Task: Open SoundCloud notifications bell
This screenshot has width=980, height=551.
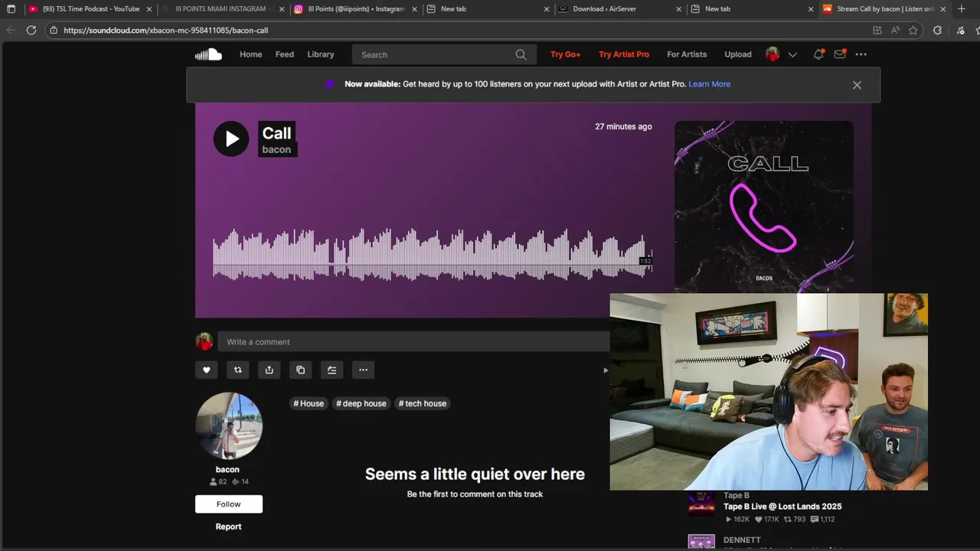Action: point(818,54)
